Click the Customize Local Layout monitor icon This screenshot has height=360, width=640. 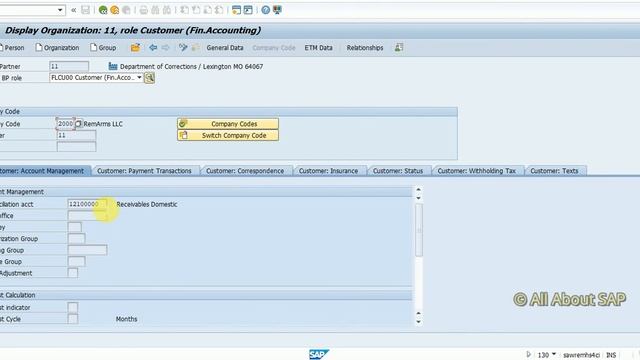click(277, 10)
